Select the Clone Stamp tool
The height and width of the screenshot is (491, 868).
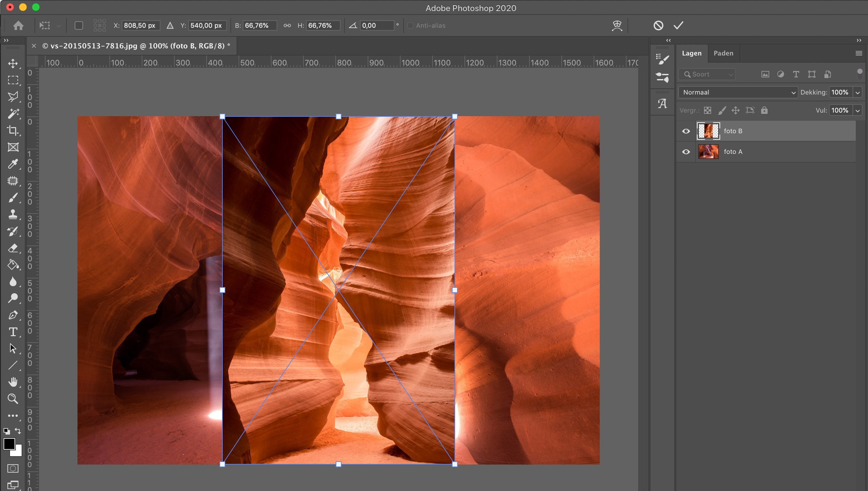pyautogui.click(x=13, y=214)
